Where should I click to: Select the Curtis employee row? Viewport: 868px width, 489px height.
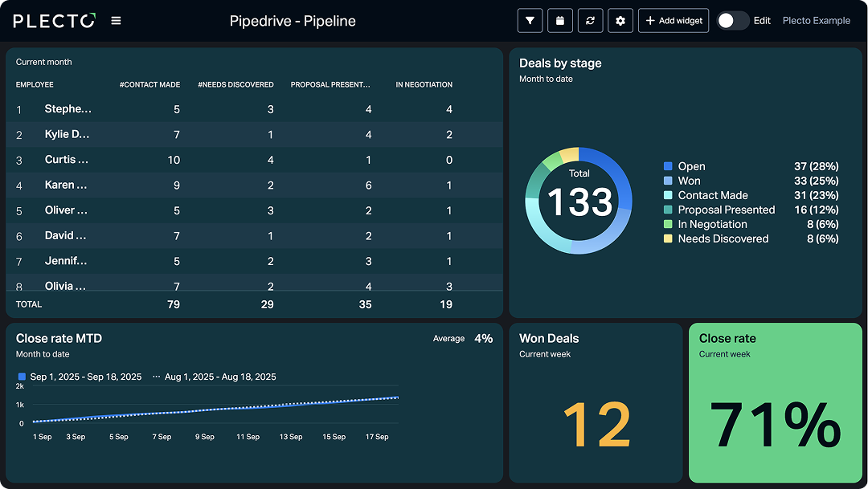tap(67, 160)
